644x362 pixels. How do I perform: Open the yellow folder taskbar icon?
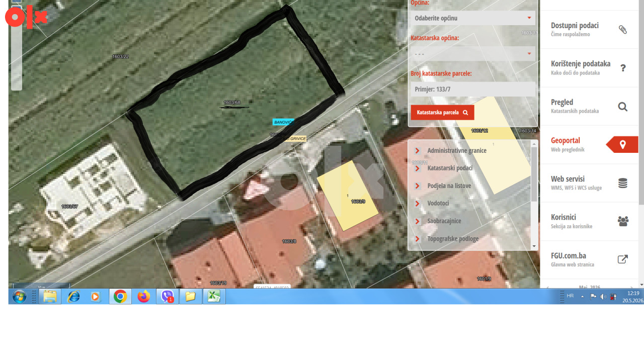[x=190, y=297]
